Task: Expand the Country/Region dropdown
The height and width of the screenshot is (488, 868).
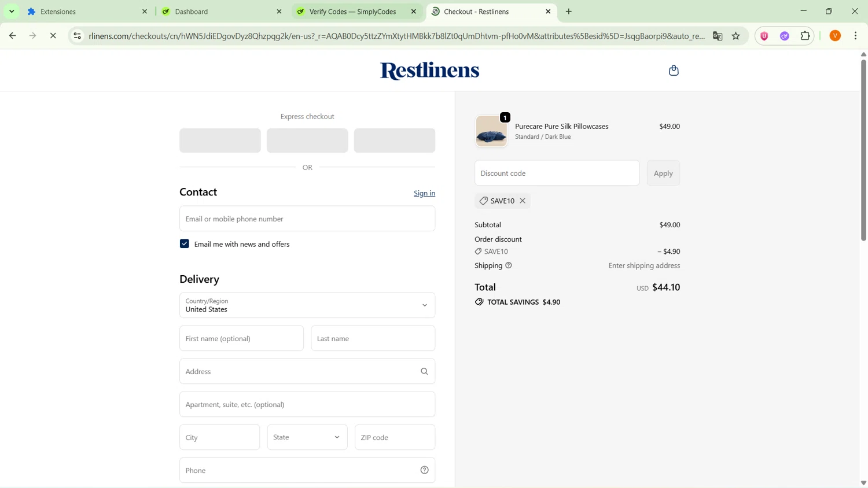Action: [307, 305]
